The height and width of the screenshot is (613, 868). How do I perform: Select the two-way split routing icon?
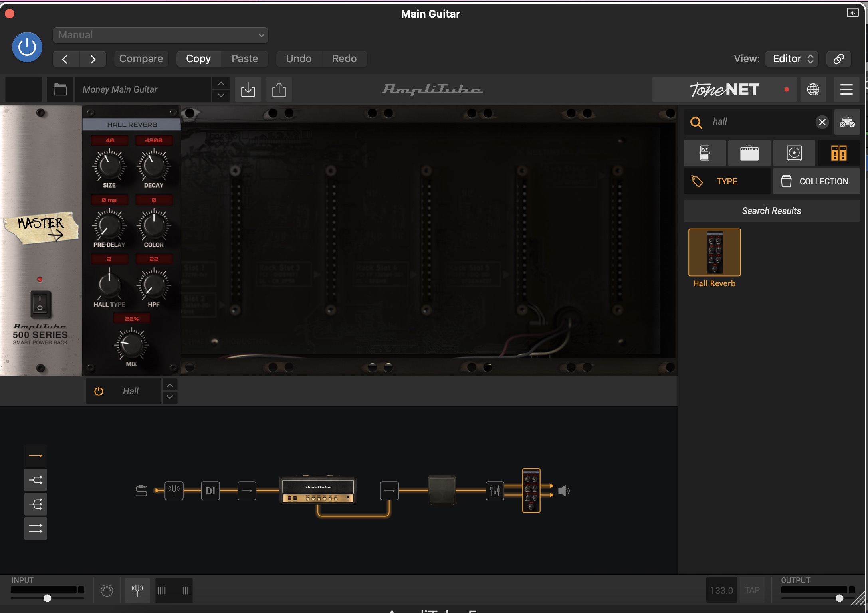[x=36, y=480]
